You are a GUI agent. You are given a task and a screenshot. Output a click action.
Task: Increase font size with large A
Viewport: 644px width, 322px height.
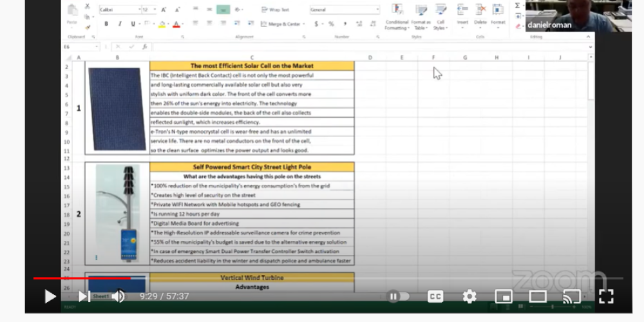pos(164,10)
